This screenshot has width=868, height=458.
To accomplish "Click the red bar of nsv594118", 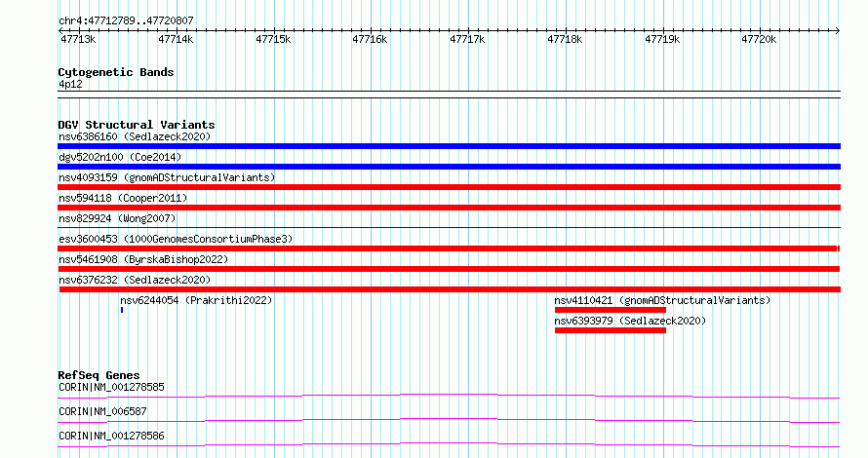I will pyautogui.click(x=449, y=208).
